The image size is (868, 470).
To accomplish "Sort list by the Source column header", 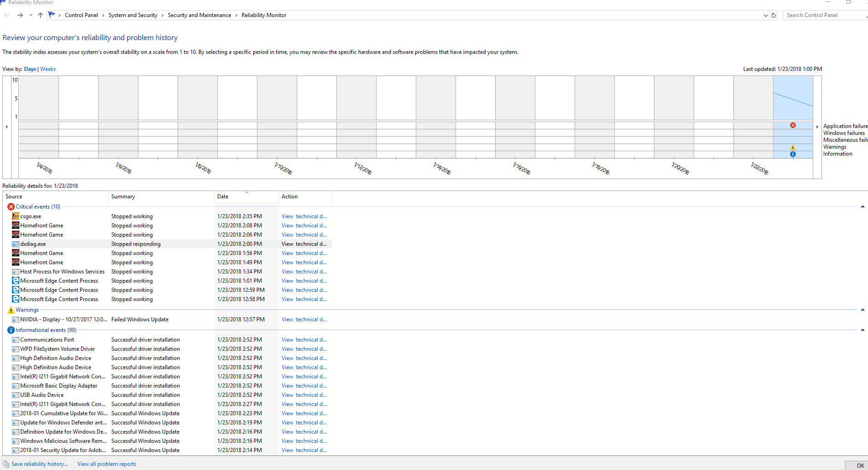I will pos(56,197).
